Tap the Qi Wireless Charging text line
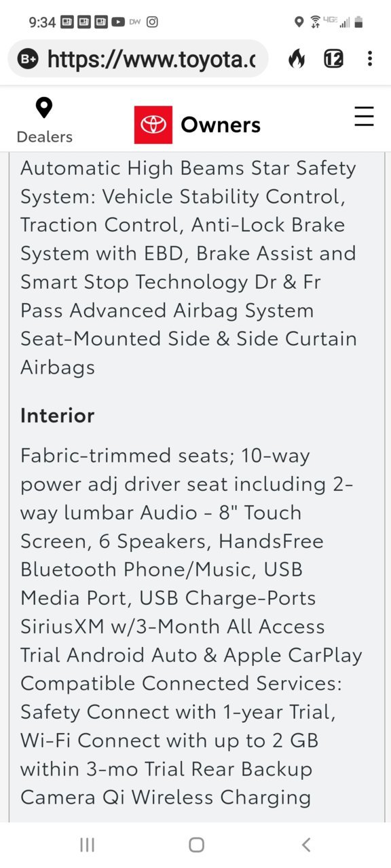Viewport: 391px width, 868px height. pyautogui.click(x=221, y=797)
